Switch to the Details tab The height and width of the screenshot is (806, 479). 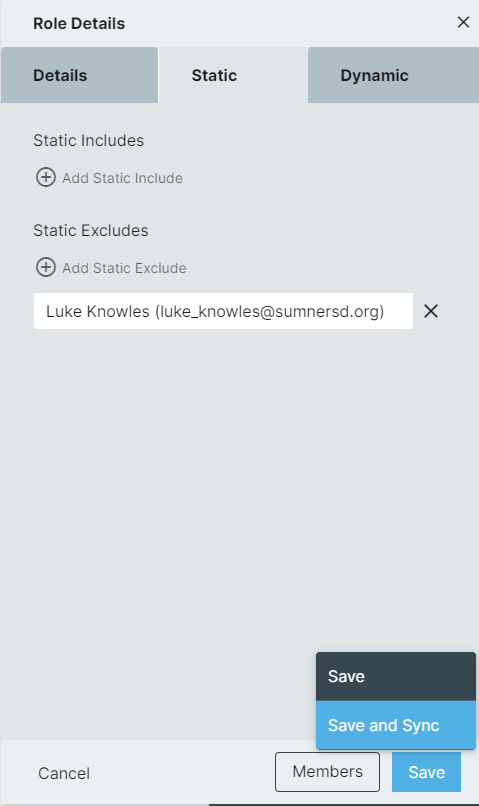pos(80,75)
